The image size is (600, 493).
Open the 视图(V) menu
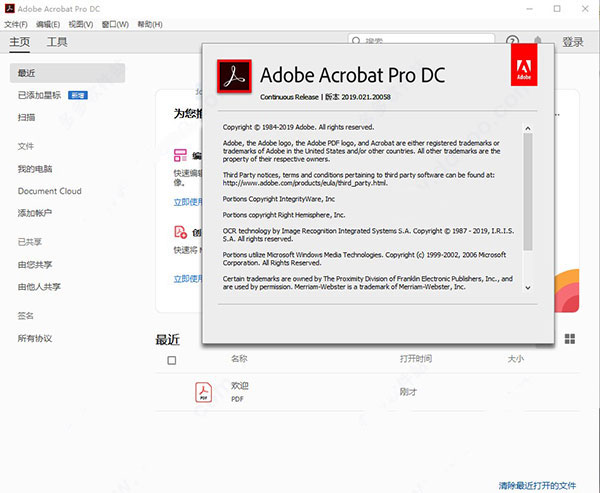81,24
